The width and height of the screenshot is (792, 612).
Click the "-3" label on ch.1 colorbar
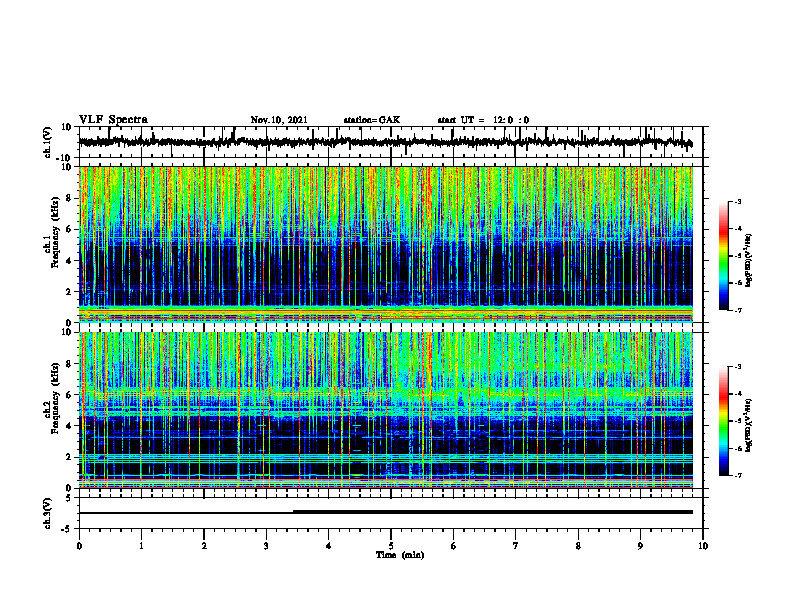coord(737,202)
